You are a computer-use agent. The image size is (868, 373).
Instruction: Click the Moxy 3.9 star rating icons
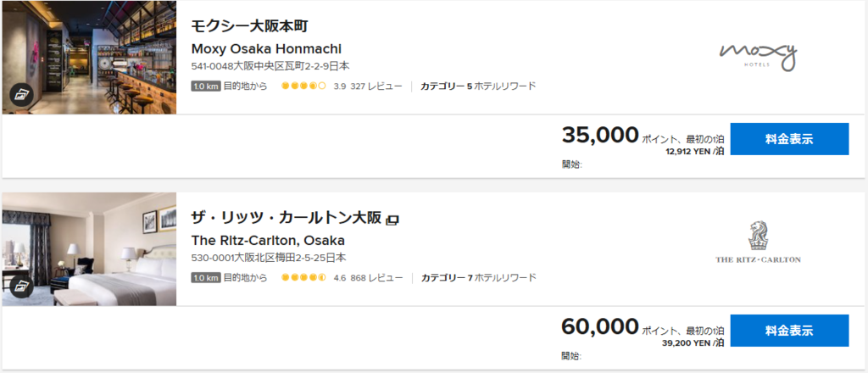pyautogui.click(x=303, y=86)
